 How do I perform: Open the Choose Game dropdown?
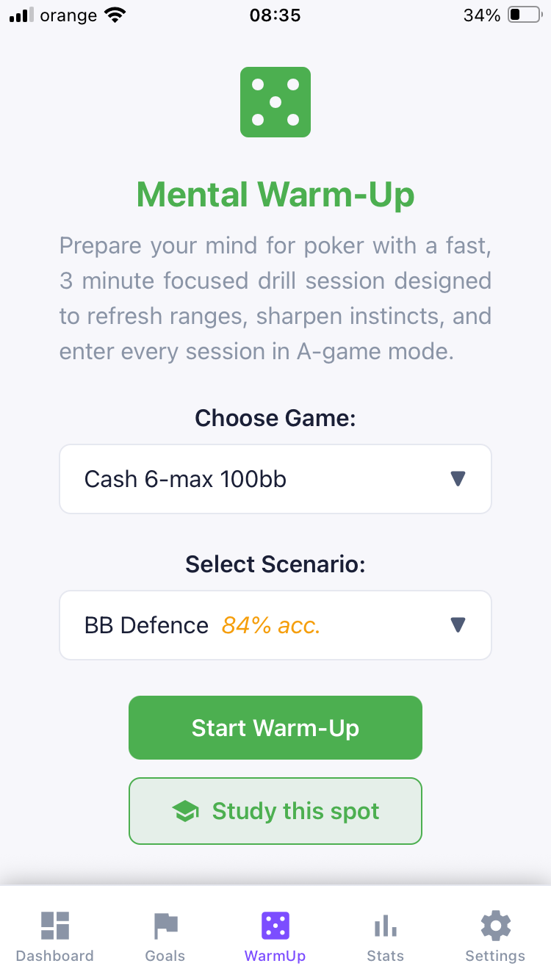click(275, 478)
